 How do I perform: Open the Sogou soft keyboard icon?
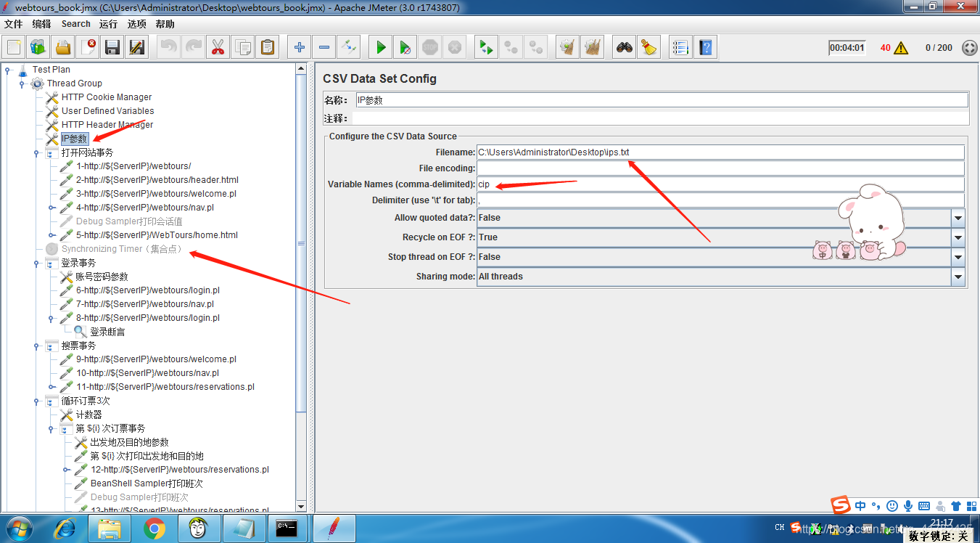point(923,506)
